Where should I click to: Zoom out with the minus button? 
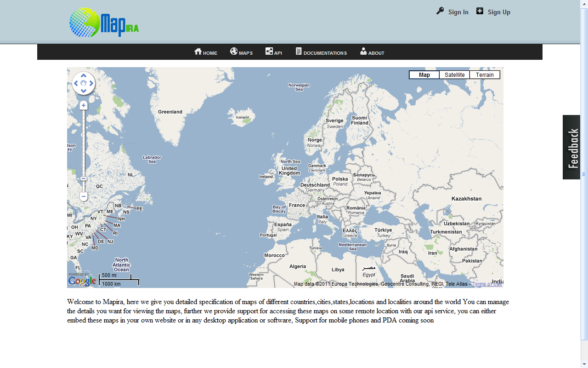click(84, 196)
